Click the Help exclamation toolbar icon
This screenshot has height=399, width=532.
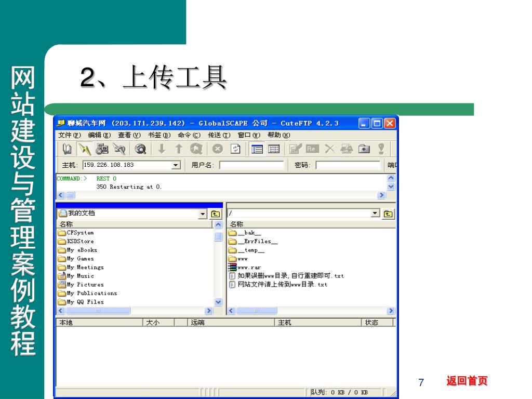coord(381,149)
